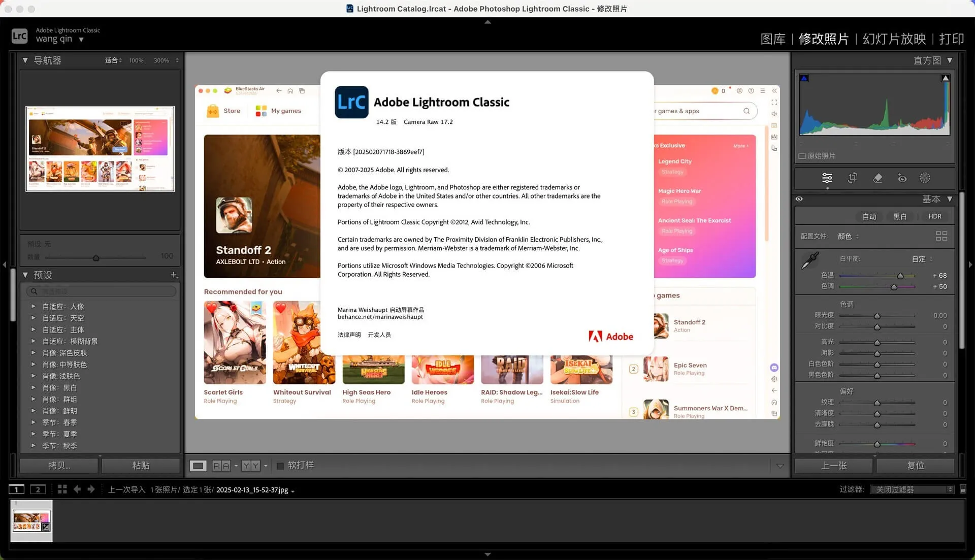Click the 复位 reset button
This screenshot has height=560, width=975.
pos(916,466)
